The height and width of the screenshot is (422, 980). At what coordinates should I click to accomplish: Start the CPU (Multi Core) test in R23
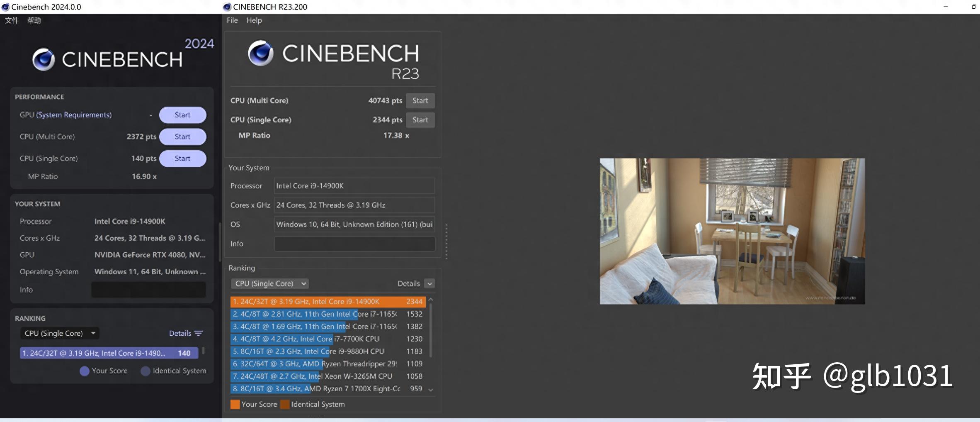420,100
